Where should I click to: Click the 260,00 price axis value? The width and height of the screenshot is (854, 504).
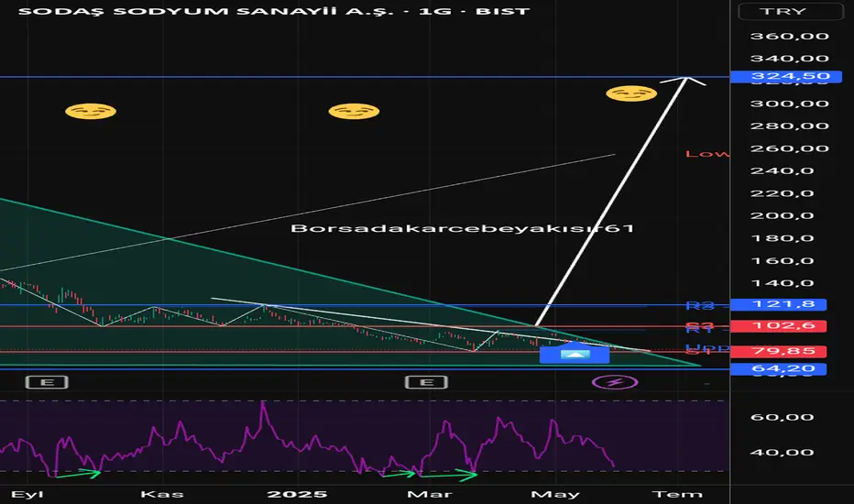790,148
